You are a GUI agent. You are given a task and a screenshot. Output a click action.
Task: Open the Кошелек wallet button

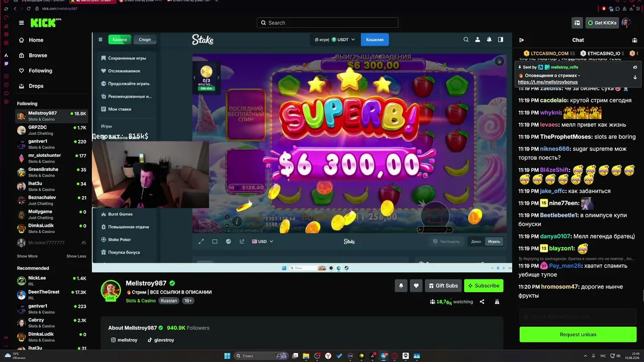tap(375, 40)
